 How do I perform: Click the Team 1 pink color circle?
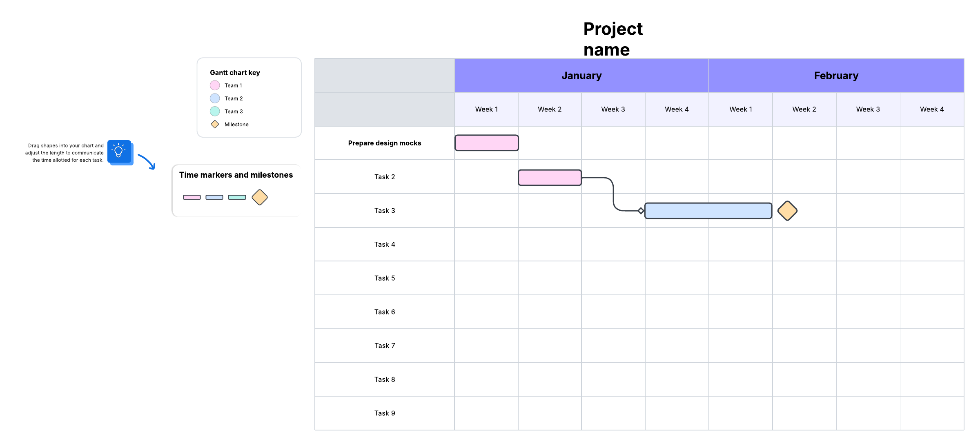215,85
